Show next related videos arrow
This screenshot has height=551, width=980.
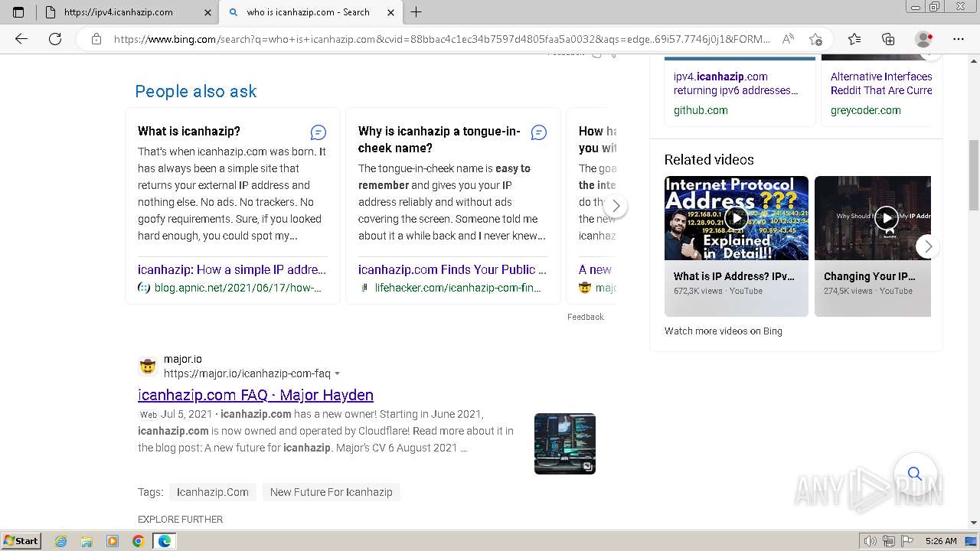(x=928, y=246)
